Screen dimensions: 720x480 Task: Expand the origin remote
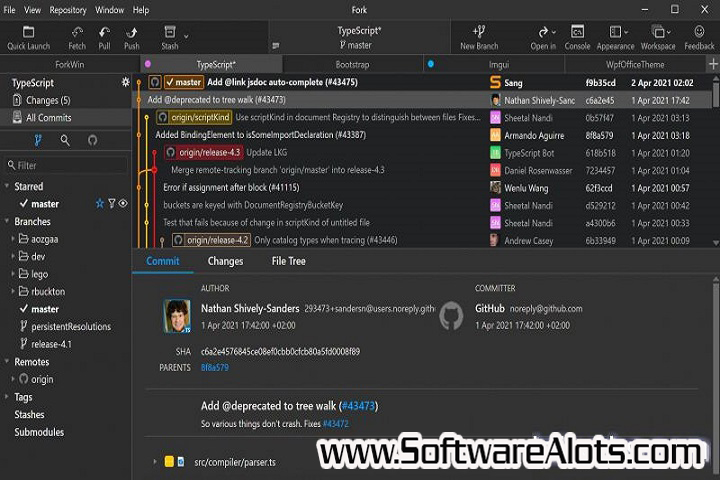(x=13, y=379)
